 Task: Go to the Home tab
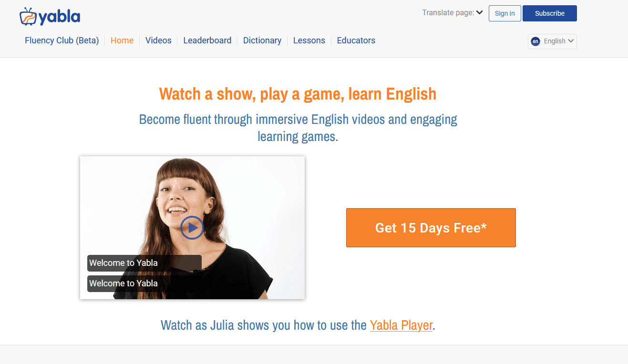(122, 40)
